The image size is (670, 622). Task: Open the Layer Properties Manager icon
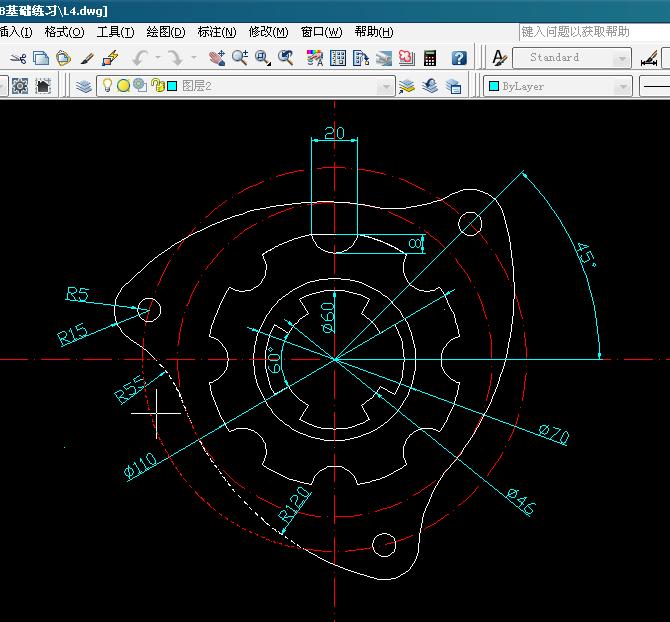(x=84, y=86)
